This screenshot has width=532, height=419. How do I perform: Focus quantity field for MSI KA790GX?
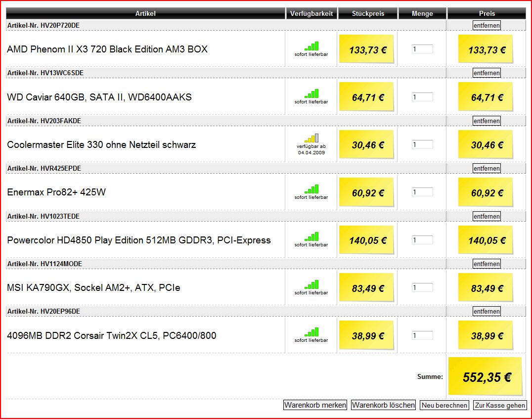pos(422,287)
